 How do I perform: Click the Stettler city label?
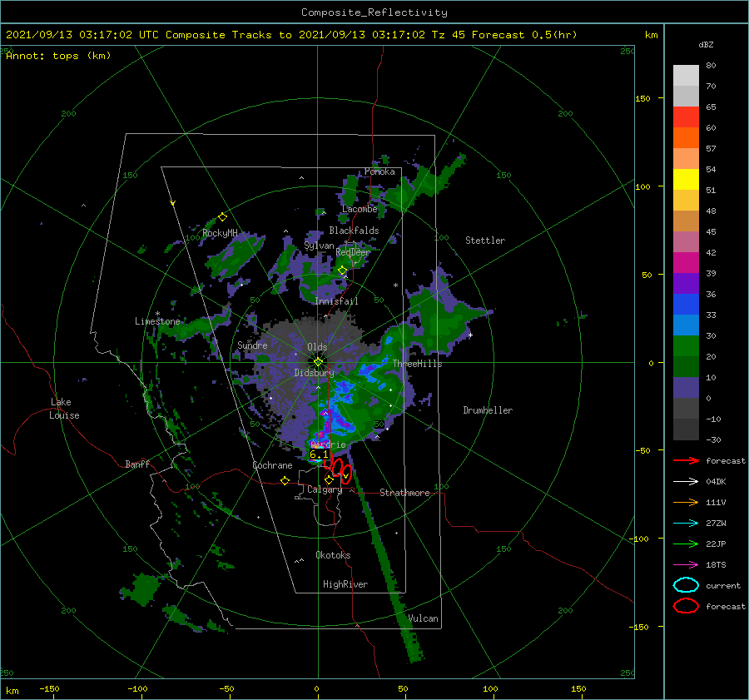[485, 241]
